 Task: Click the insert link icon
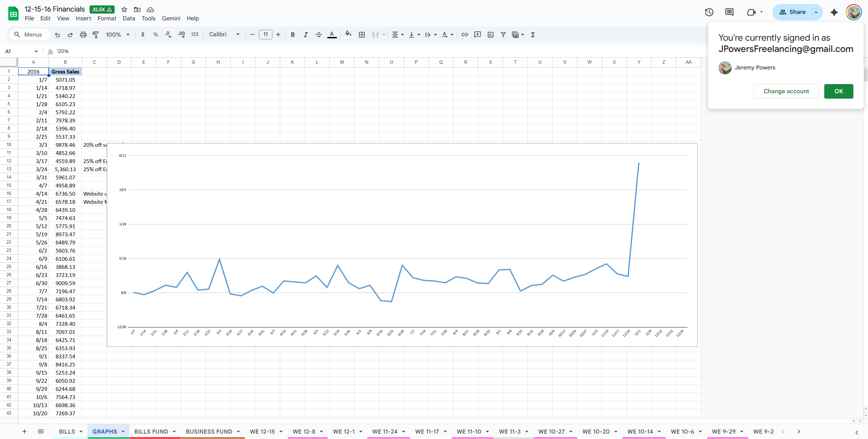465,35
